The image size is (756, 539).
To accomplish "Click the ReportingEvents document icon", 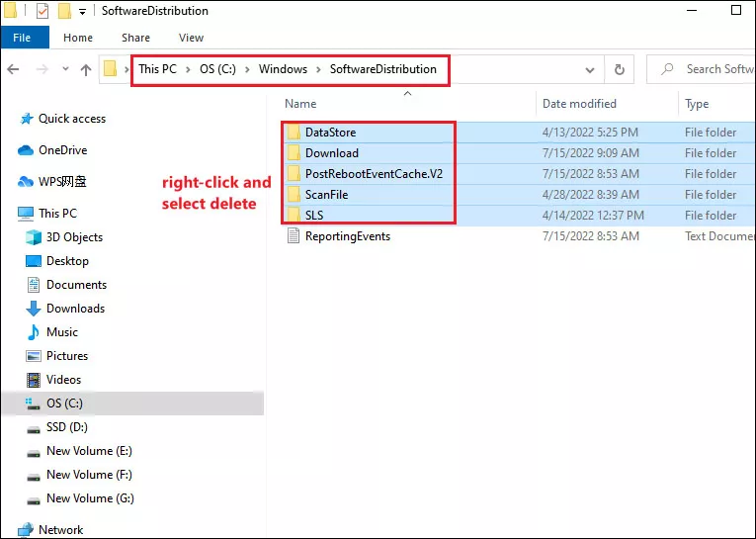I will coord(294,236).
